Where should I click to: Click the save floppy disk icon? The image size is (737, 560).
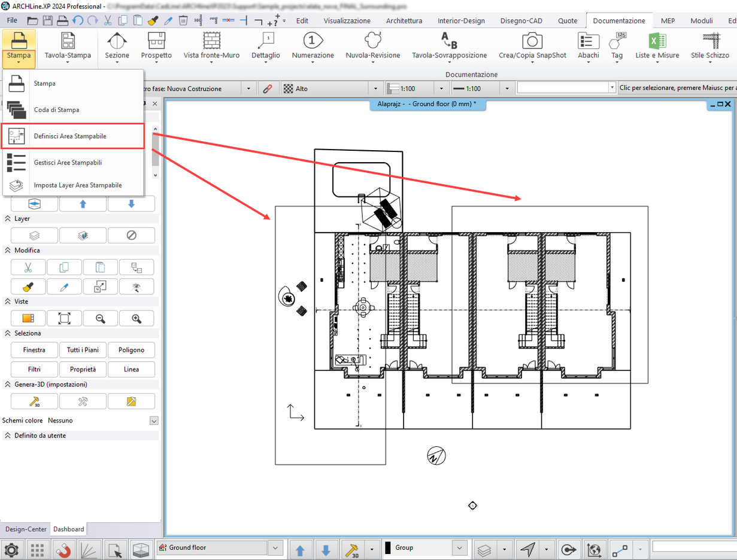[48, 20]
